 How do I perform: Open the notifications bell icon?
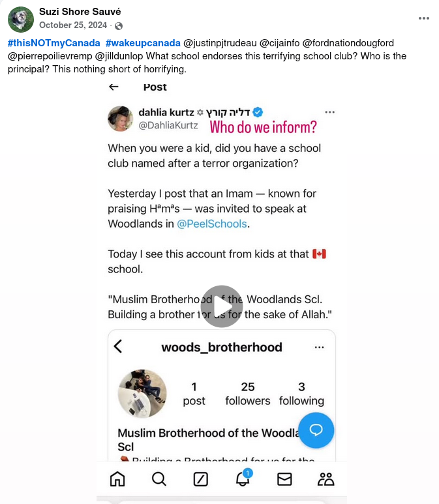(x=243, y=479)
